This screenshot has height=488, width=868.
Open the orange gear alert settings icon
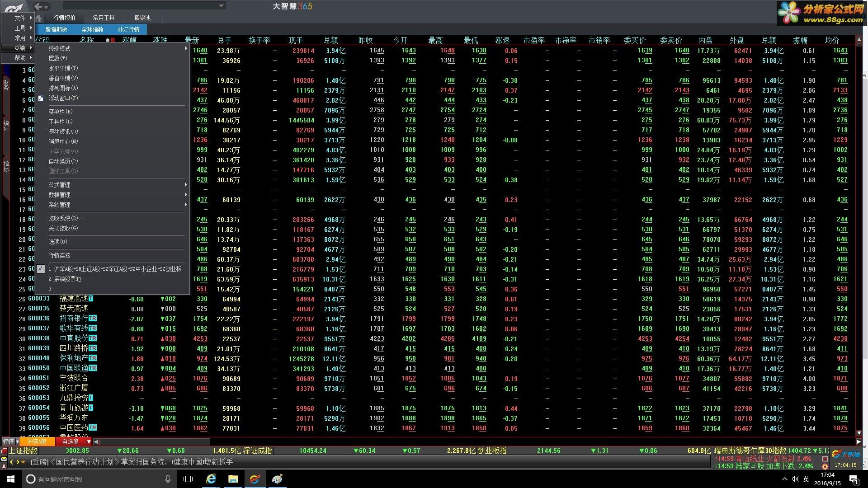pos(825,466)
